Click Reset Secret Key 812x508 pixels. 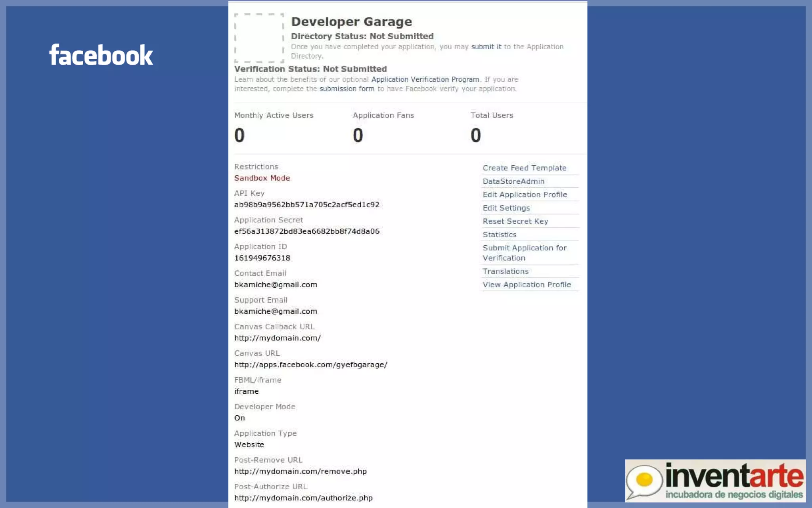(x=515, y=221)
